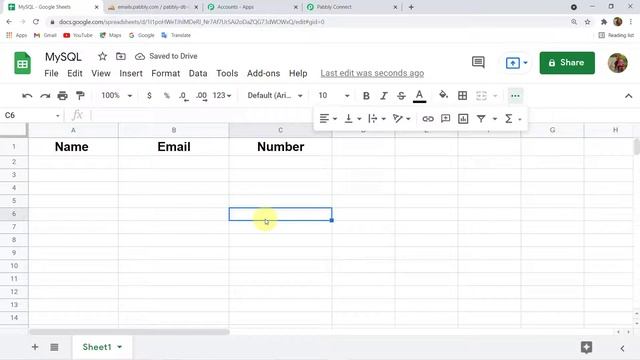Open Last edit was seconds ago link
640x360 pixels.
click(372, 73)
